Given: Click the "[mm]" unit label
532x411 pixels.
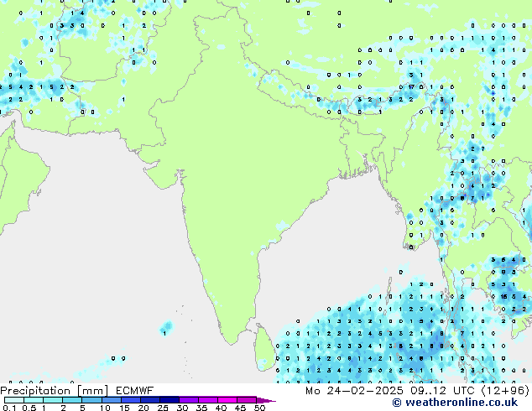Looking at the screenshot, I should (92, 391).
